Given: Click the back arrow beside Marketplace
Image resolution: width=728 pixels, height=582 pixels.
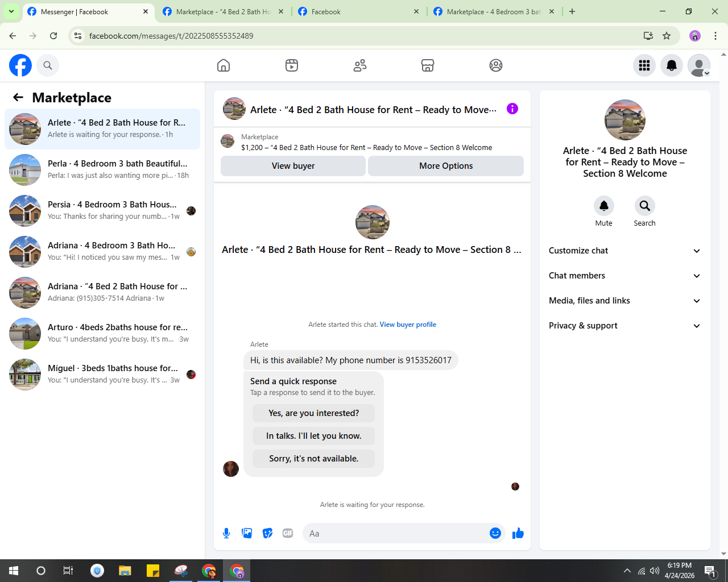Looking at the screenshot, I should (18, 97).
